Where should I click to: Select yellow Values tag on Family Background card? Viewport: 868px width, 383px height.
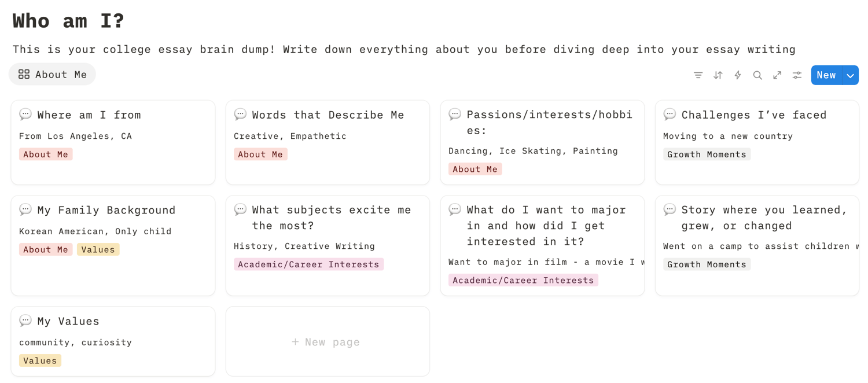98,249
